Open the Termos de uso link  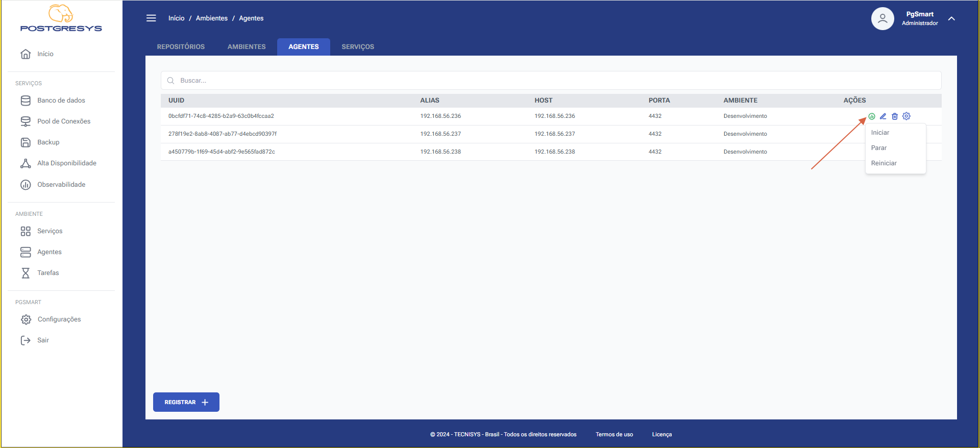[614, 435]
